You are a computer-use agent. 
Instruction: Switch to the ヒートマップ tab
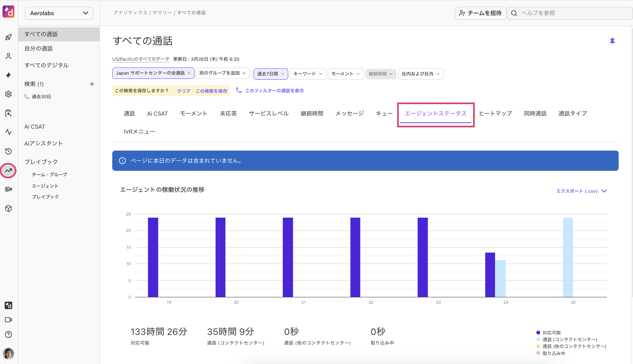495,113
